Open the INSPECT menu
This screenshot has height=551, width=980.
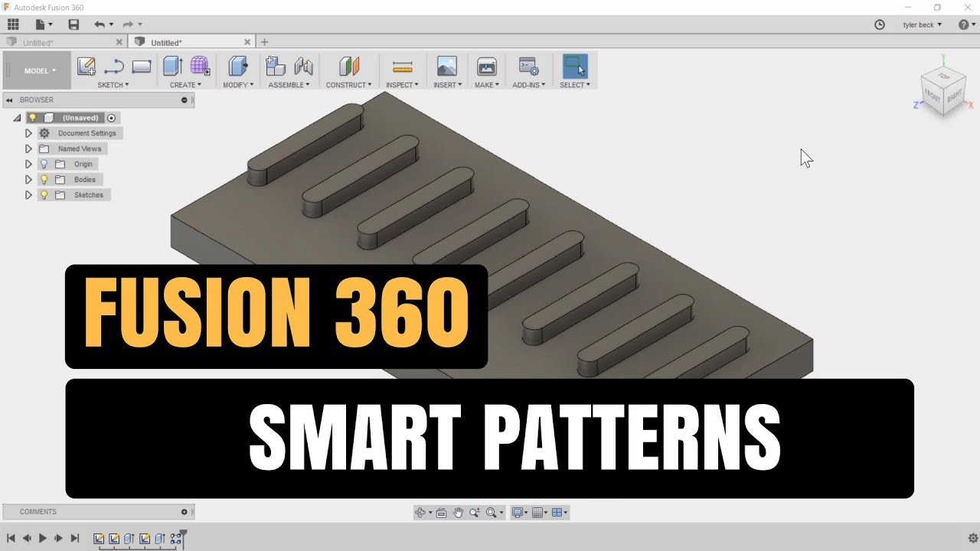pyautogui.click(x=403, y=85)
